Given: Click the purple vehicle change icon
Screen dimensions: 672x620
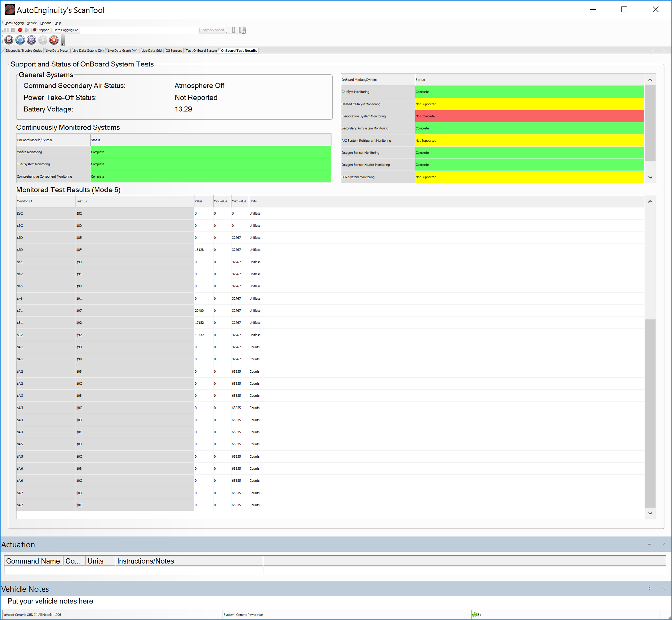Looking at the screenshot, I should (x=31, y=40).
